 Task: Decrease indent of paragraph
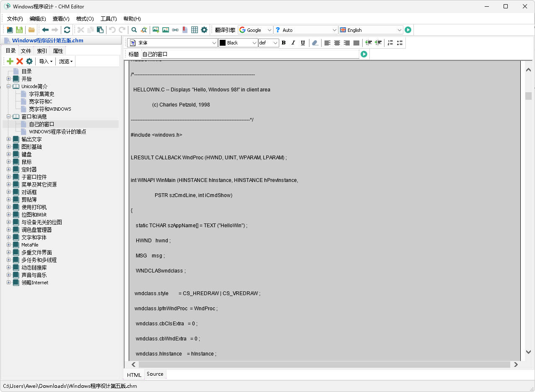pos(378,43)
